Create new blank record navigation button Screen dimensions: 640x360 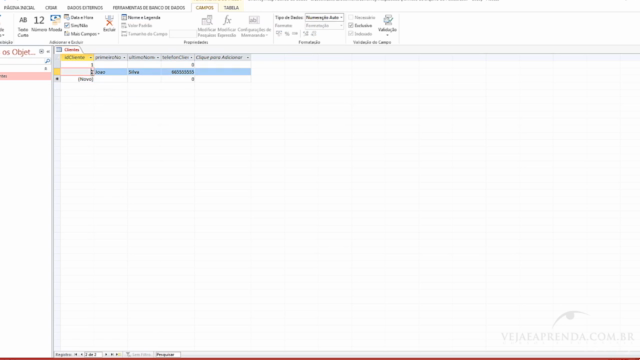click(x=118, y=355)
